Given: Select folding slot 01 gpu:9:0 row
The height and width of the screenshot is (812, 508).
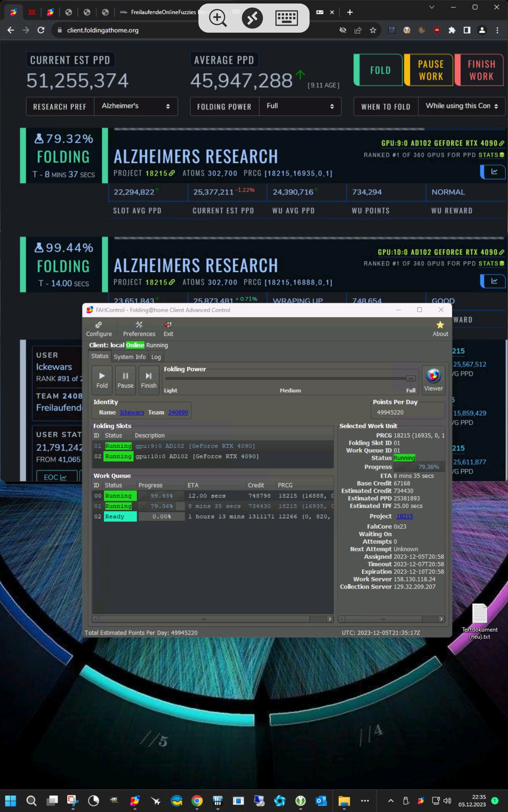Looking at the screenshot, I should pyautogui.click(x=213, y=446).
